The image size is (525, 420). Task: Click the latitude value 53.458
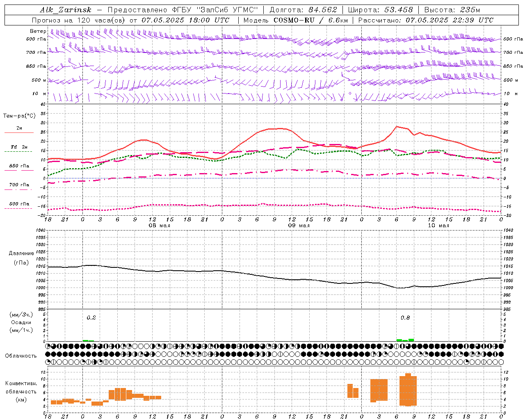click(398, 10)
